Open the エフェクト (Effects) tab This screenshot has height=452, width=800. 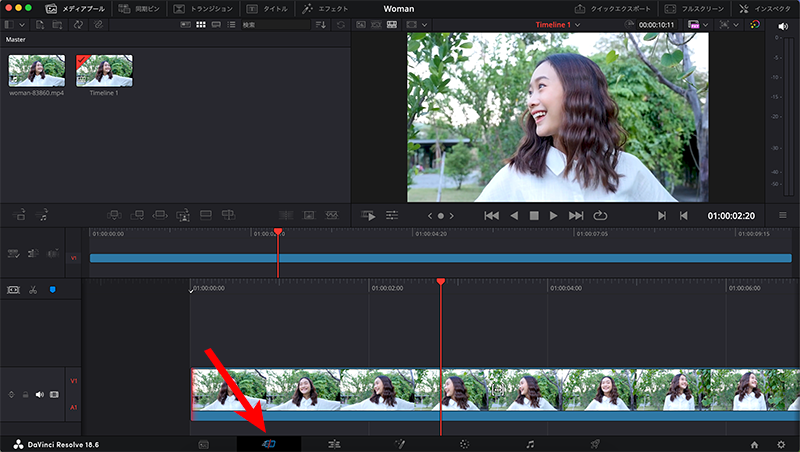(x=325, y=9)
